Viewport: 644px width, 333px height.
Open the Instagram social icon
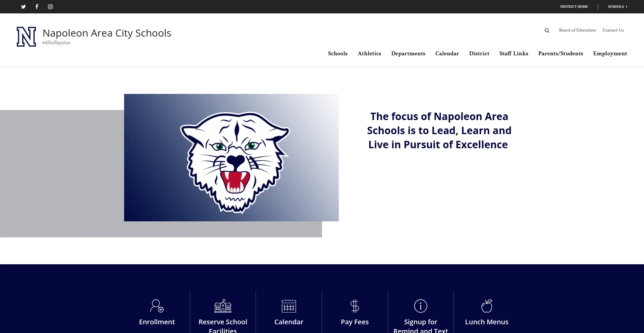(50, 7)
